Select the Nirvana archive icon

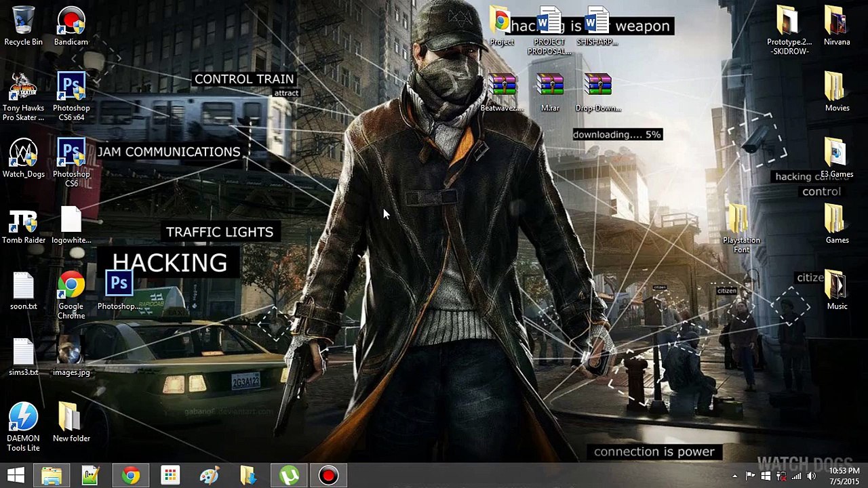(837, 27)
